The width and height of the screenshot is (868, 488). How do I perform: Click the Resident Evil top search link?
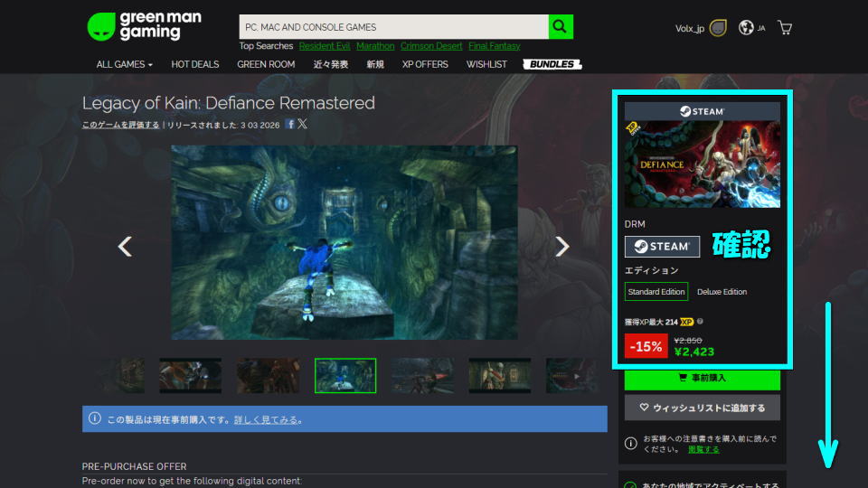[324, 46]
